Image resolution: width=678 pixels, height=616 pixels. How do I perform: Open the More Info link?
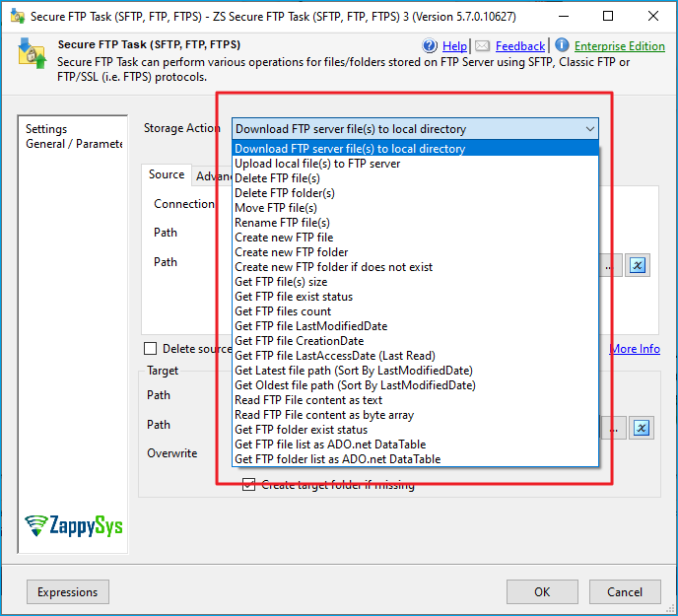coord(635,349)
